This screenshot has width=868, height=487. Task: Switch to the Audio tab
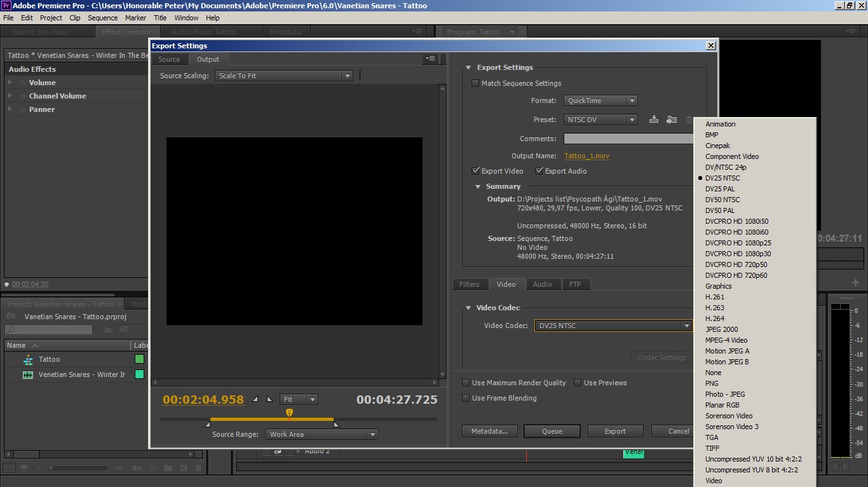[x=542, y=284]
